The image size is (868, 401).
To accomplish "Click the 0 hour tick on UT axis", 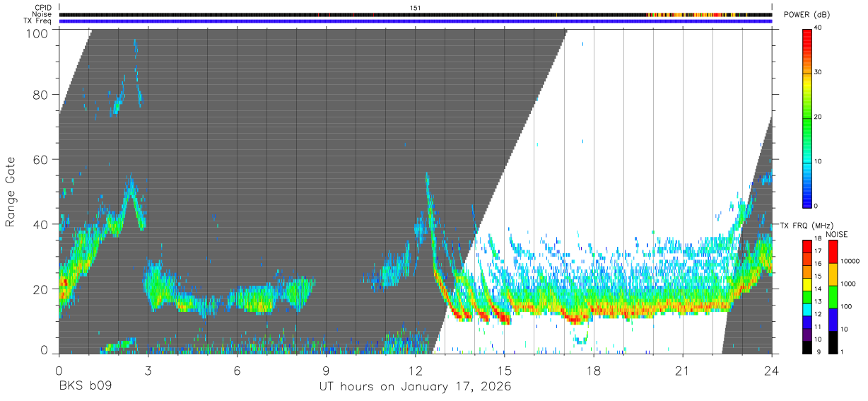I will tap(59, 369).
